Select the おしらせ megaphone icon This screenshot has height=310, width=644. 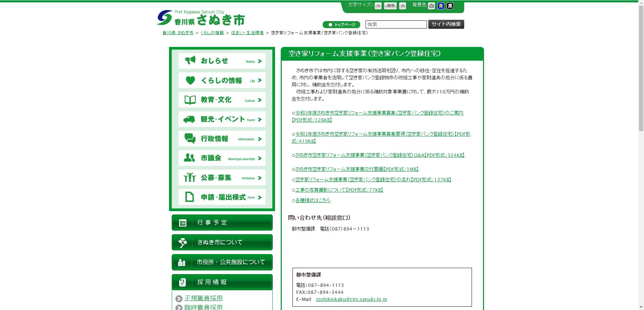(190, 60)
